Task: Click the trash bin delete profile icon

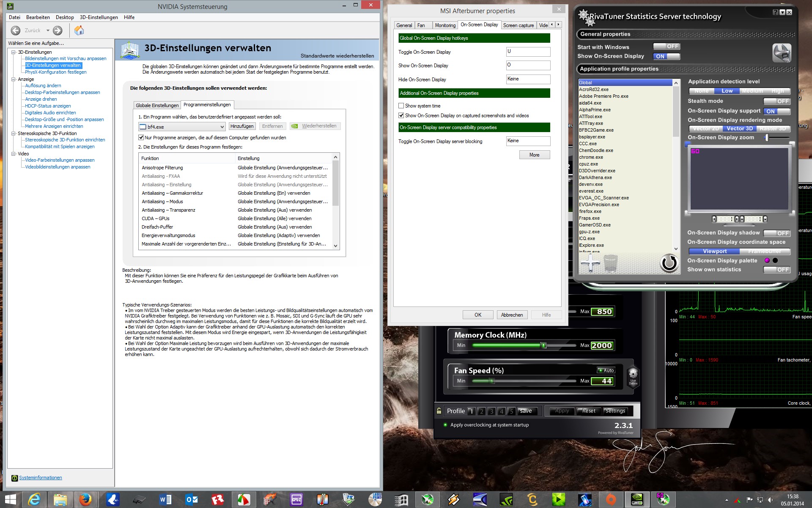Action: click(x=610, y=264)
